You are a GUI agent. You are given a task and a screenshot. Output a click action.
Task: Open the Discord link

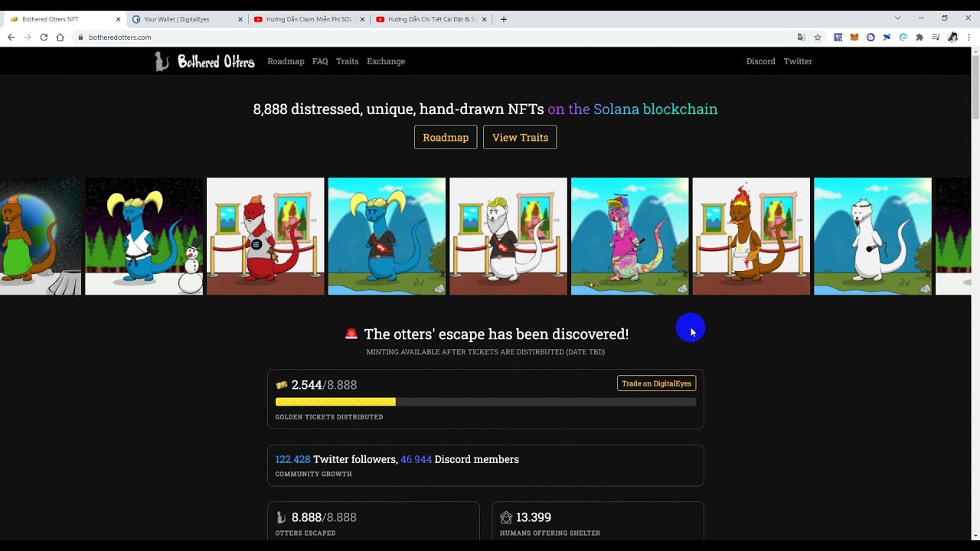pos(761,61)
